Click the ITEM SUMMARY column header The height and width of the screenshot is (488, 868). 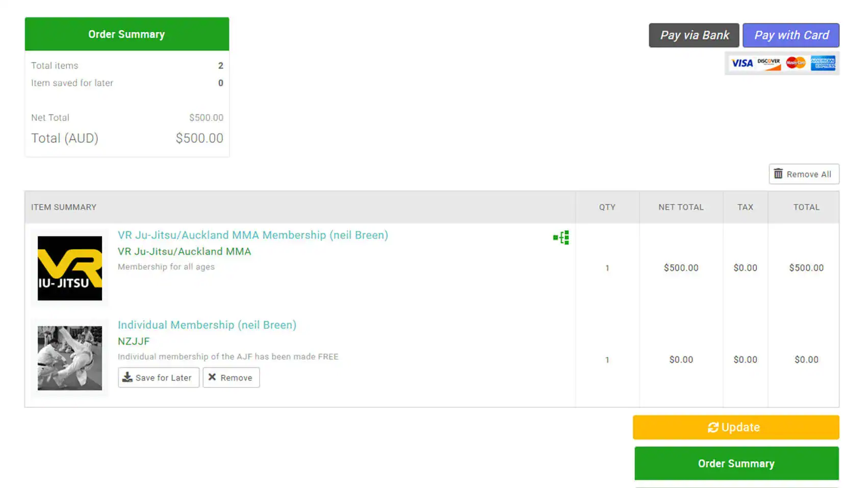point(64,207)
